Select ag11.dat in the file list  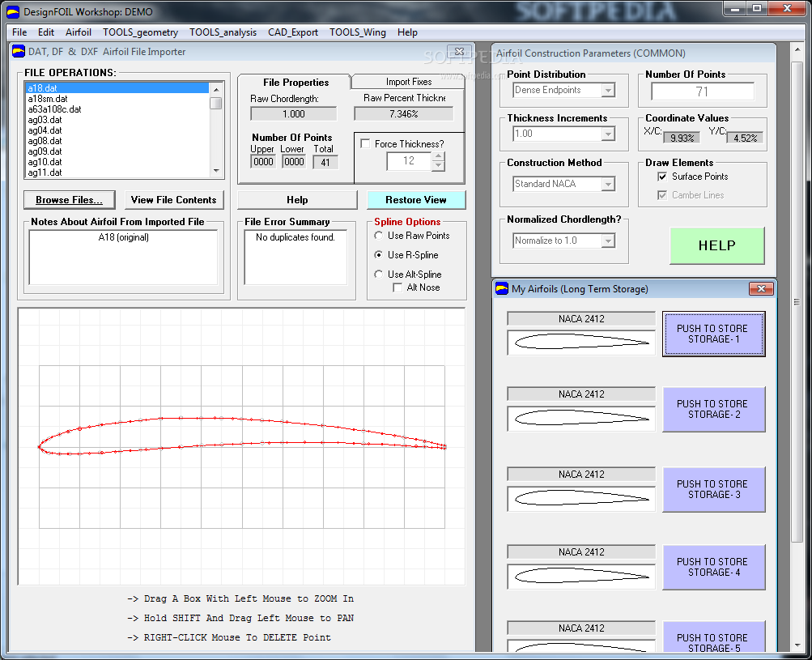click(117, 172)
